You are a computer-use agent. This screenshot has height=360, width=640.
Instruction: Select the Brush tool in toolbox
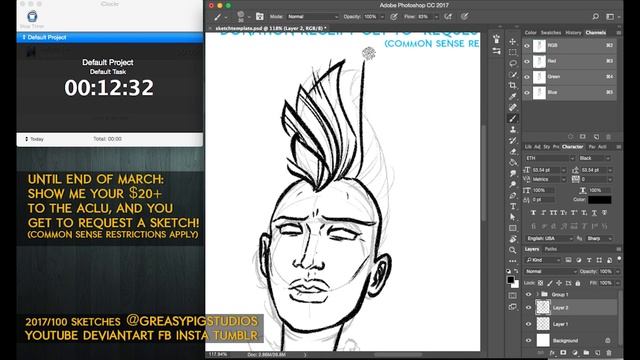pyautogui.click(x=513, y=118)
